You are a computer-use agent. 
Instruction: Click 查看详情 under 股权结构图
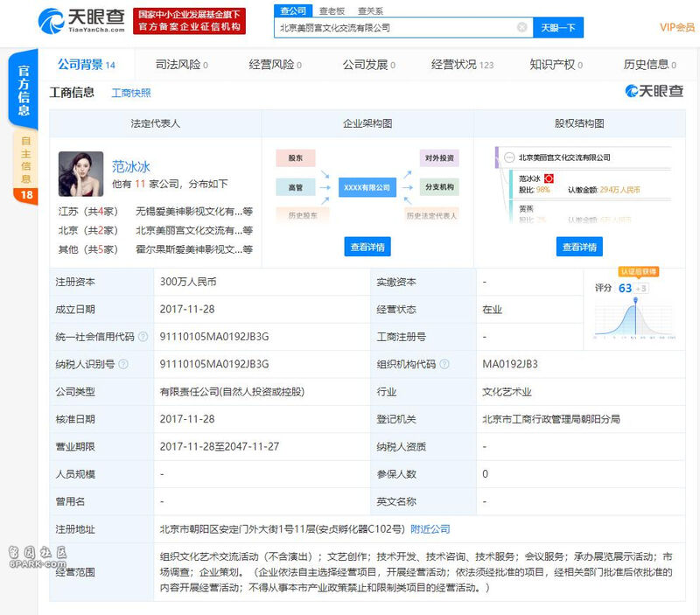pyautogui.click(x=579, y=247)
